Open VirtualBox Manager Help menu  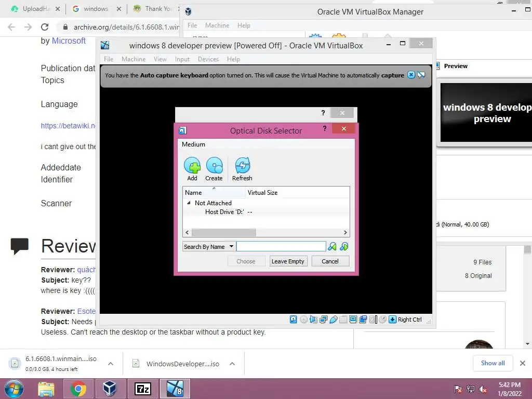244,25
